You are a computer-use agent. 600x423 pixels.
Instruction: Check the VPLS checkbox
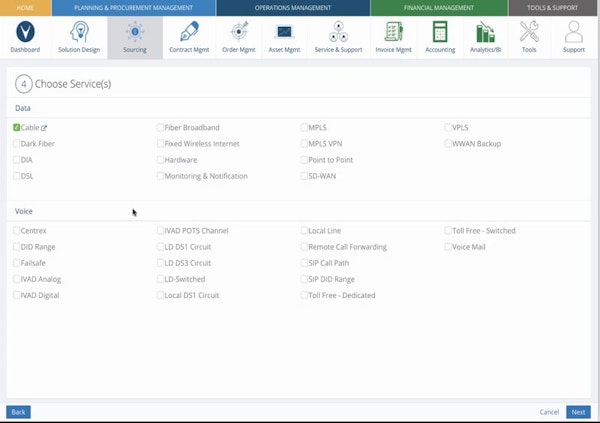448,127
